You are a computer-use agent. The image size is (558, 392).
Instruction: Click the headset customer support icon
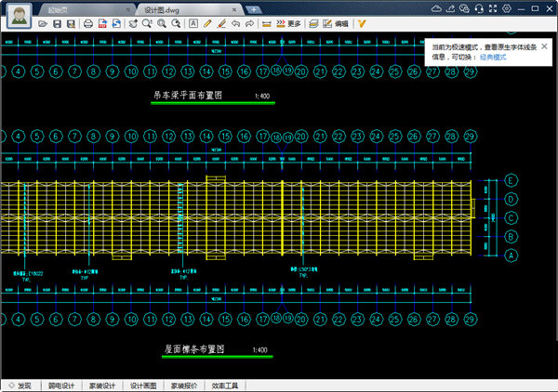pyautogui.click(x=478, y=7)
